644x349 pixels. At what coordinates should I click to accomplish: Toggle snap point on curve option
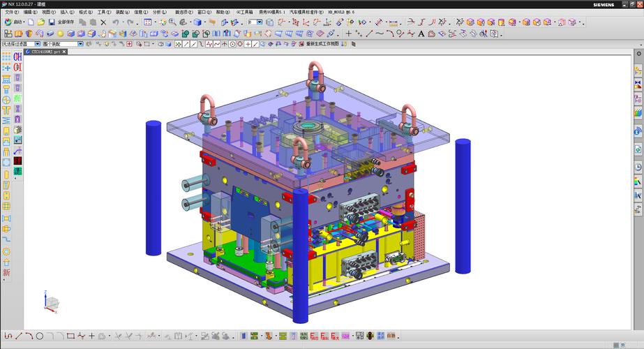click(255, 44)
